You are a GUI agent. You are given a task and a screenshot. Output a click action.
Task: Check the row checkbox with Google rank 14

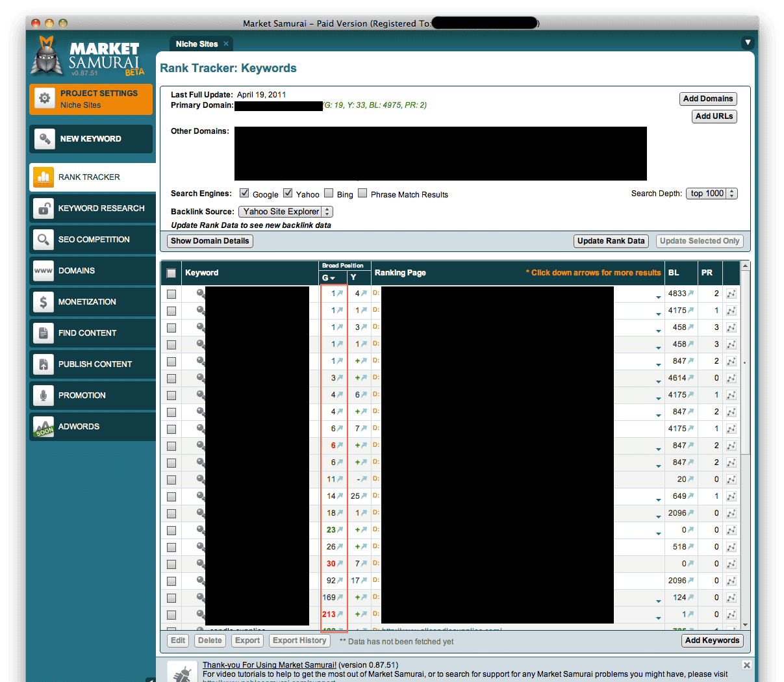(x=171, y=497)
